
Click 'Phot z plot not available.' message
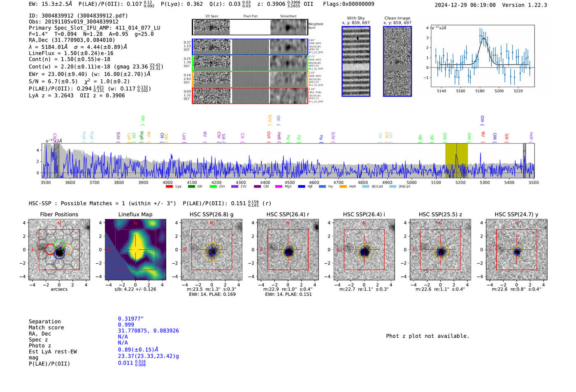(427, 336)
